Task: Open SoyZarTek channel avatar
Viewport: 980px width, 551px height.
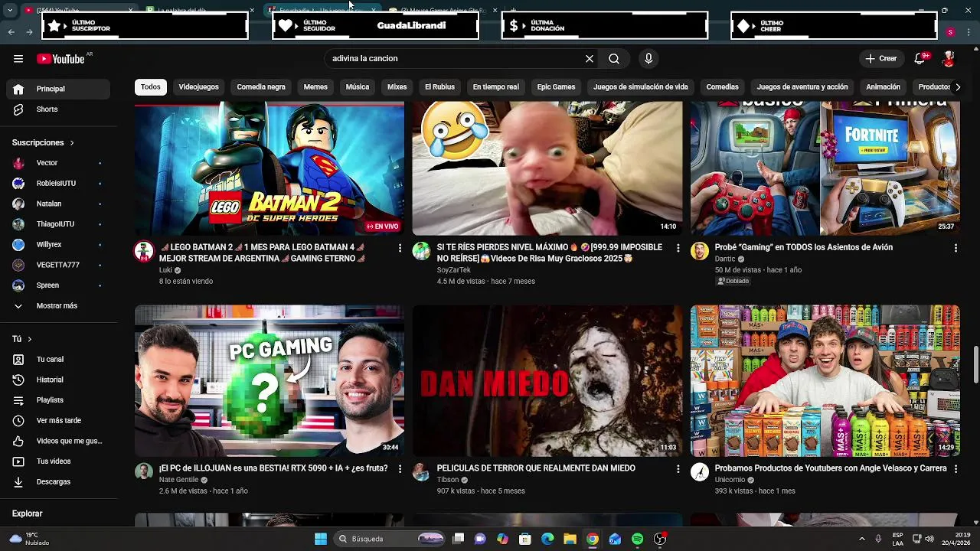Action: point(422,252)
